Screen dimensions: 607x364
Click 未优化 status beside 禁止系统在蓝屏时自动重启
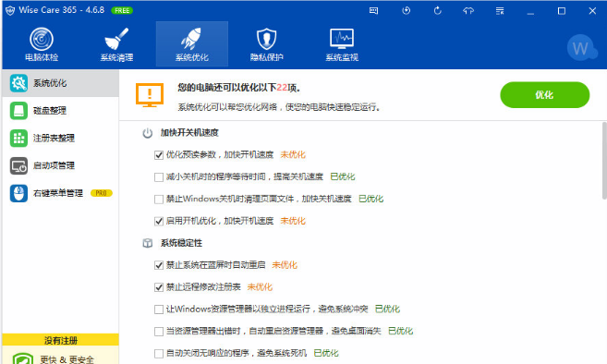pos(285,265)
